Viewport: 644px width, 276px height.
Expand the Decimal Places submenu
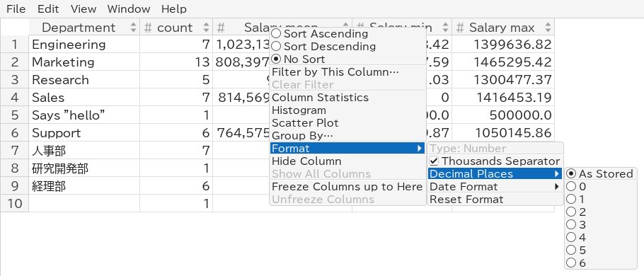[x=495, y=173]
